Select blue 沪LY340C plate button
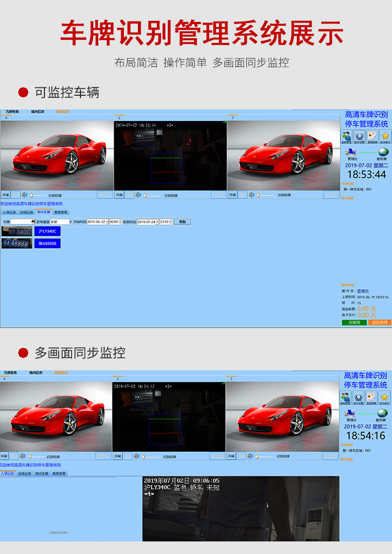This screenshot has width=392, height=554. coord(48,231)
